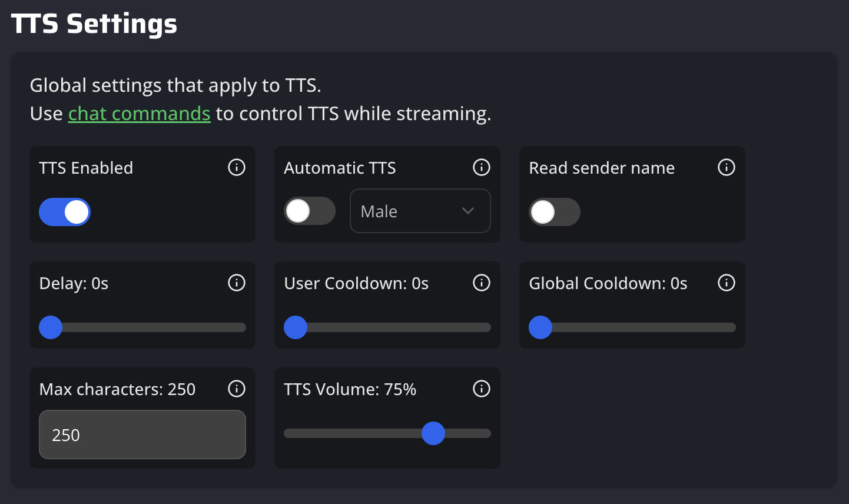Click the TTS Volume slider handle at 75%

(x=433, y=433)
